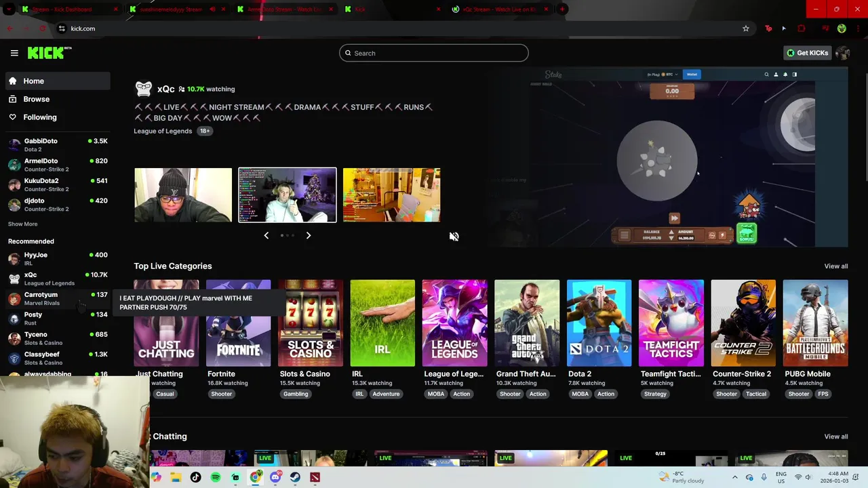Open Posty Rust channel in sidebar
The image size is (868, 488).
pos(58,318)
